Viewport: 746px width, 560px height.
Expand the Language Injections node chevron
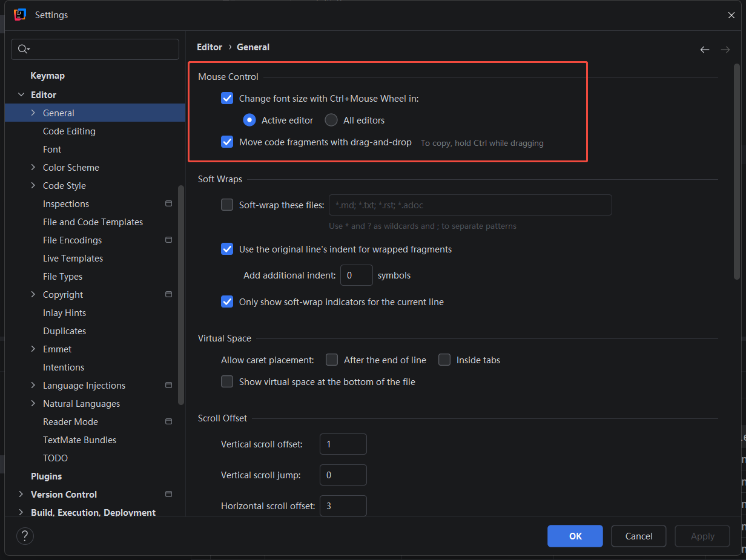pos(33,386)
